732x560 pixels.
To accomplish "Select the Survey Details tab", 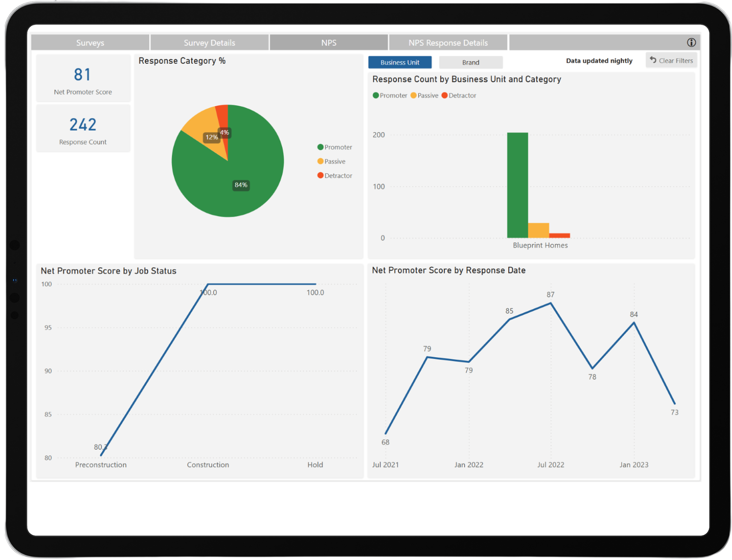I will [209, 42].
